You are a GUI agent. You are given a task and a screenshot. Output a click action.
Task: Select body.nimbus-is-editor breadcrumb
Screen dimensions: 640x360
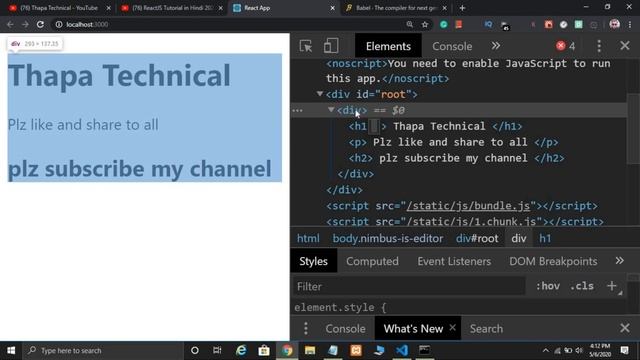[388, 238]
